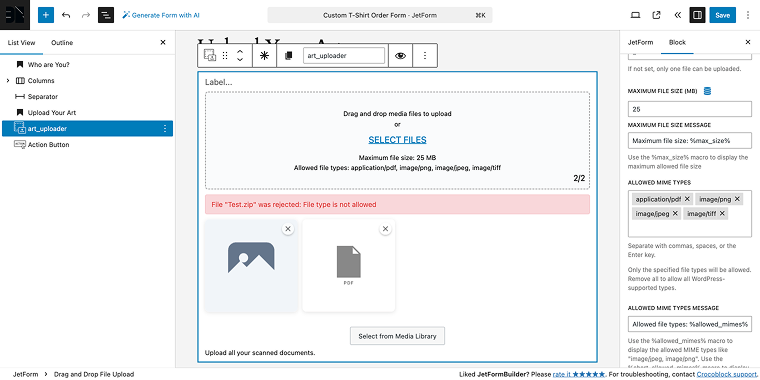Remove application/pdf mime type
This screenshot has width=760, height=380.
point(687,199)
